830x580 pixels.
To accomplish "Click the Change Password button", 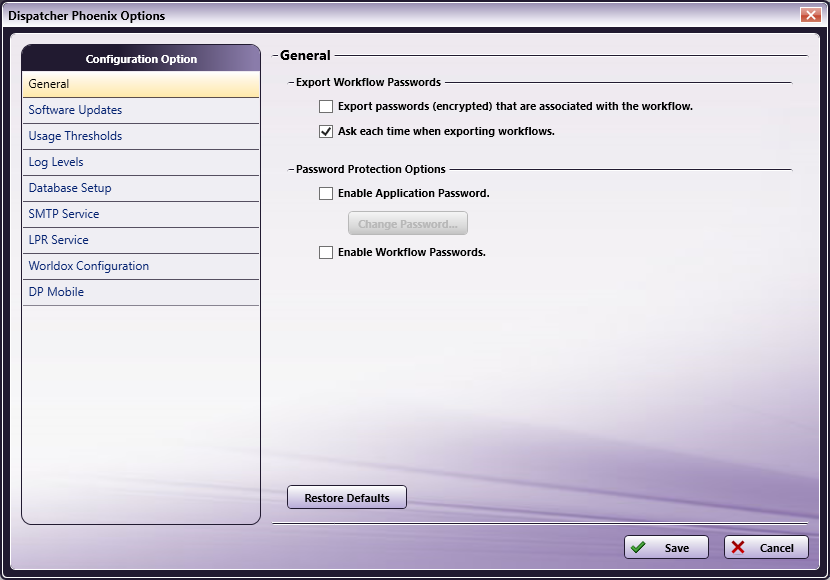I will click(407, 224).
